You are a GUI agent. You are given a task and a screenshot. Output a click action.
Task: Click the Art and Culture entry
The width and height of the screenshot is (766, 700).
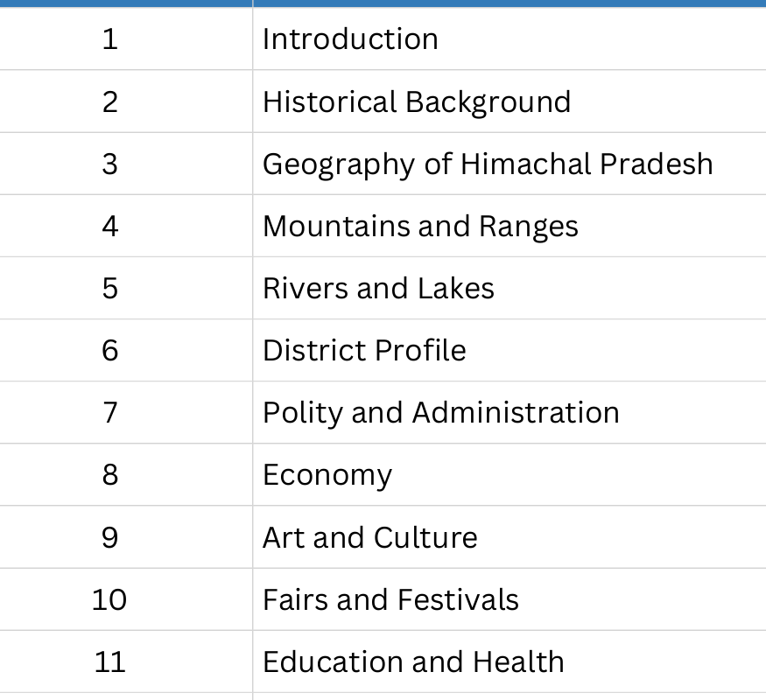[369, 537]
